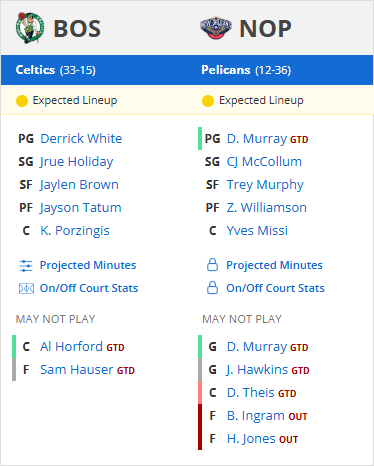
Task: Click the Boston Celtics logo
Action: (30, 28)
